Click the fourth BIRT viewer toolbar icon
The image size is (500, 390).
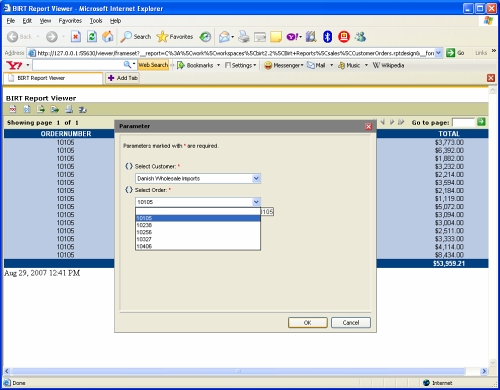tap(55, 109)
